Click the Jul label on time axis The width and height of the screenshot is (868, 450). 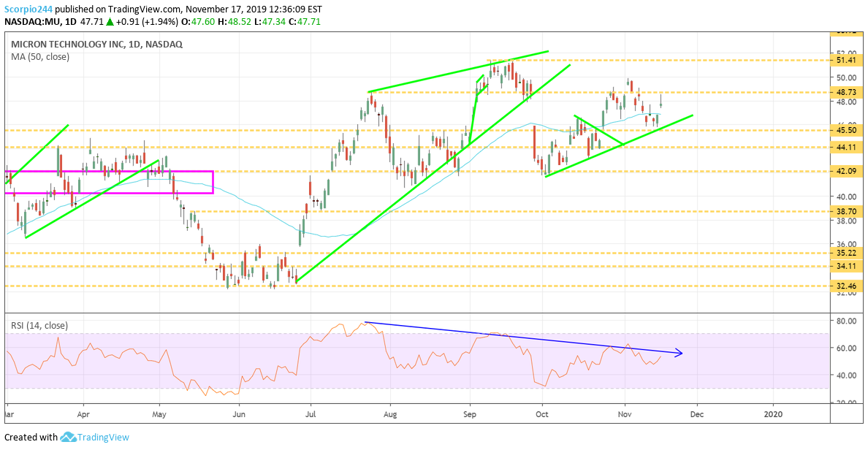point(310,414)
